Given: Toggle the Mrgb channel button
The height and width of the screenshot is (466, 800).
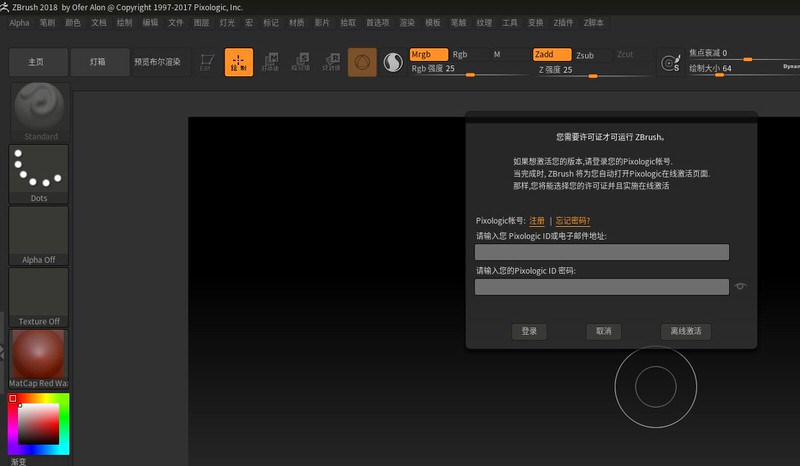Looking at the screenshot, I should 429,55.
